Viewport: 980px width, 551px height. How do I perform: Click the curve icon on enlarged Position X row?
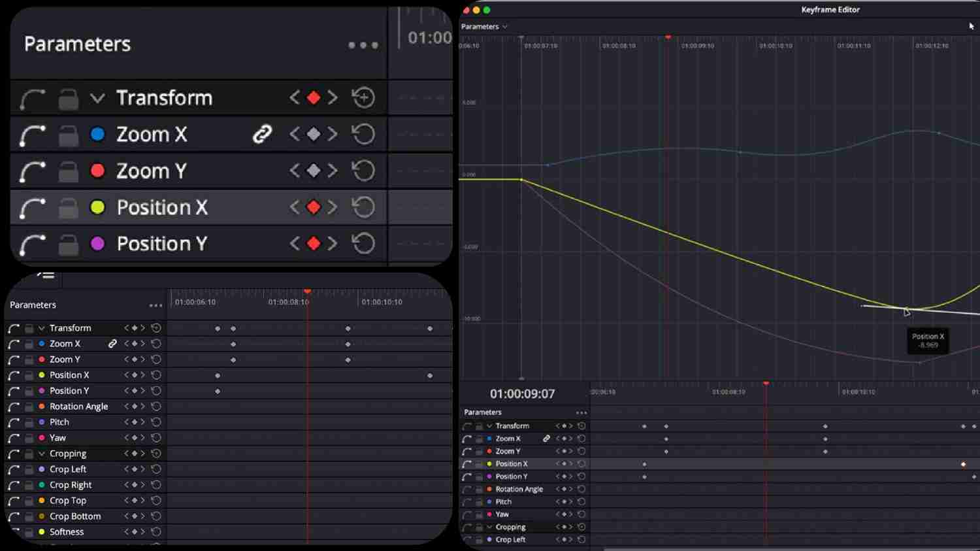[x=32, y=208]
